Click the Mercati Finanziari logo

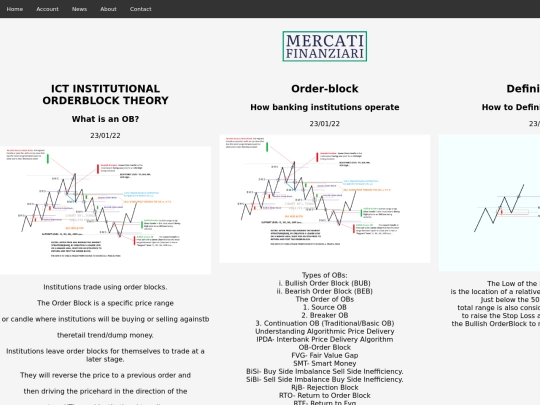(x=325, y=46)
